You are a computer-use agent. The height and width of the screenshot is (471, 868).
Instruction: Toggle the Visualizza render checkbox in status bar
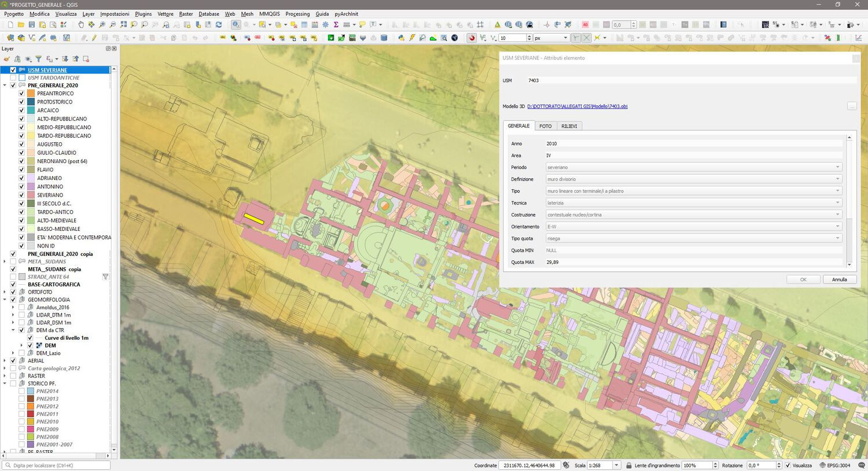point(788,465)
